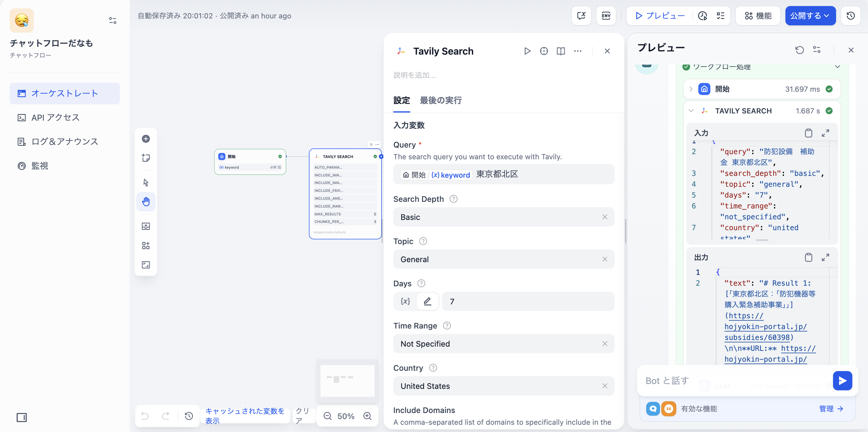Add a note to the canvas
The width and height of the screenshot is (868, 432).
coord(146,158)
